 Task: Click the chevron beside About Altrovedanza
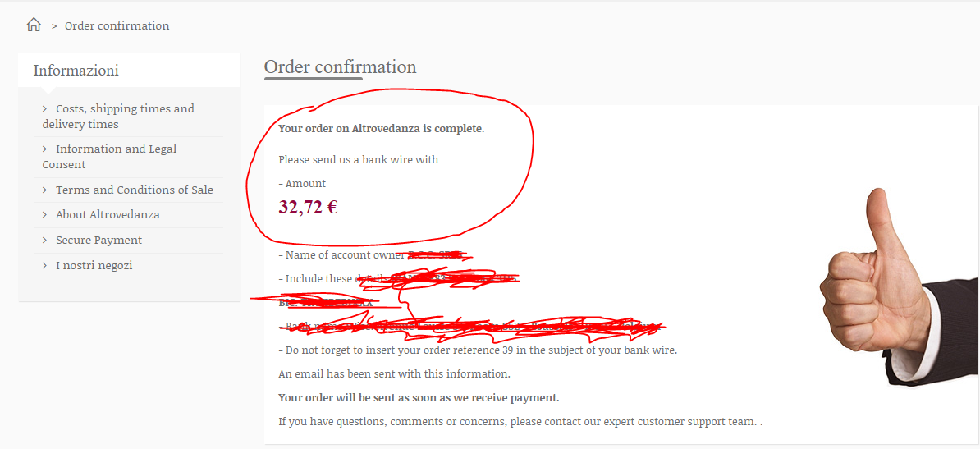point(45,214)
